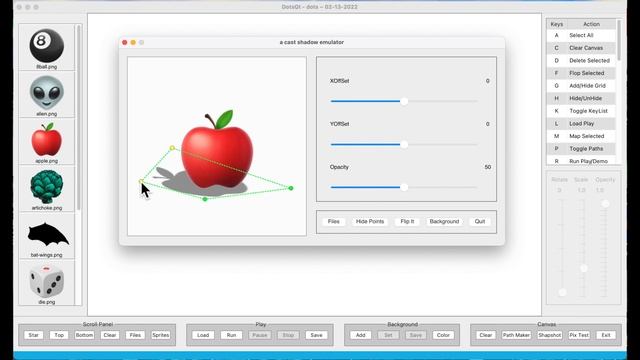Click the Keys column header

point(557,24)
